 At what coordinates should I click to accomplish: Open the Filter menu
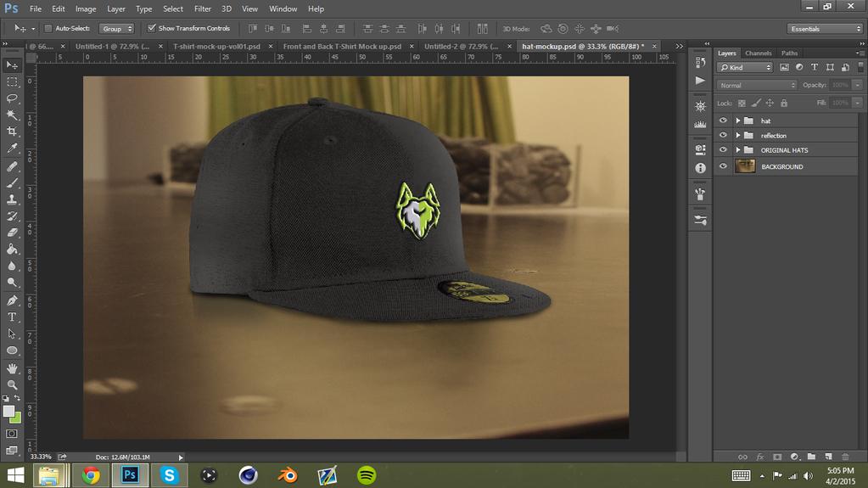pos(203,8)
